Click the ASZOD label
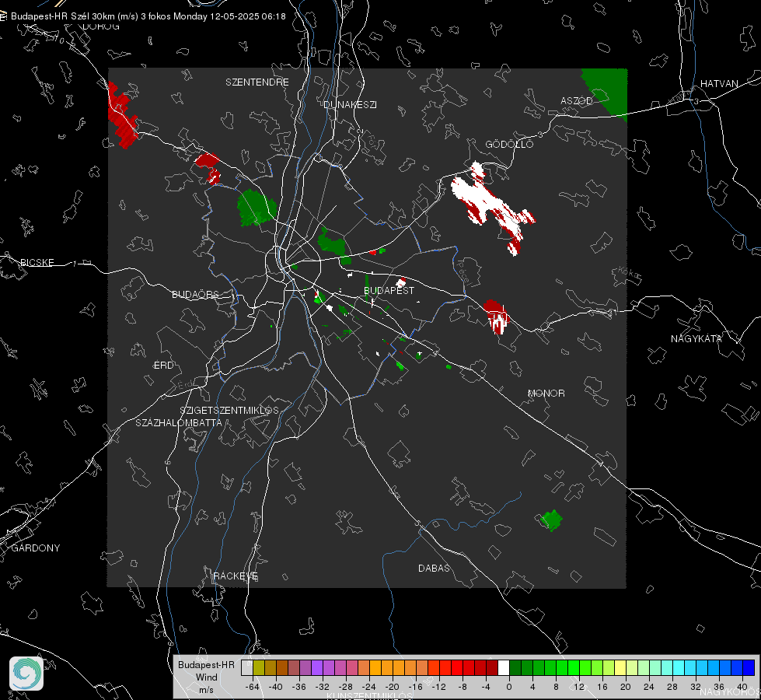 pos(577,100)
